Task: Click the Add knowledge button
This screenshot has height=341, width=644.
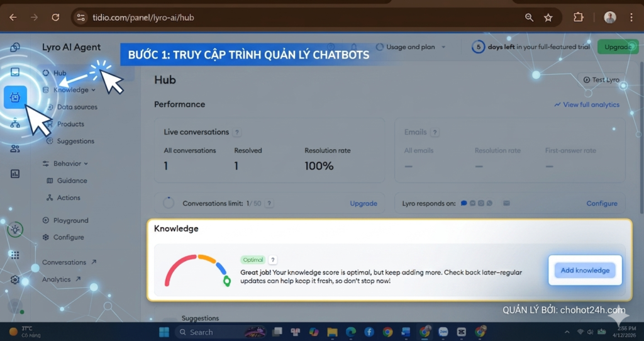Action: (x=585, y=271)
